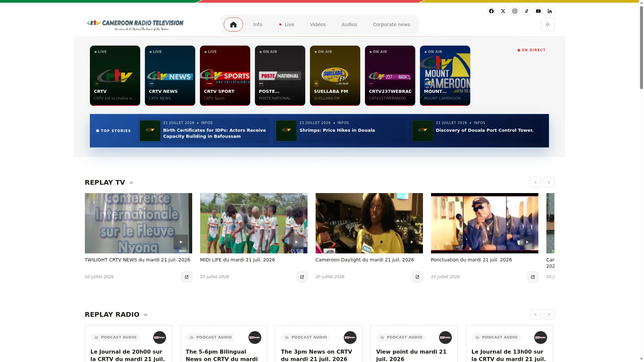The height and width of the screenshot is (362, 644).
Task: Listen to Poste National radio card
Action: pos(280,76)
